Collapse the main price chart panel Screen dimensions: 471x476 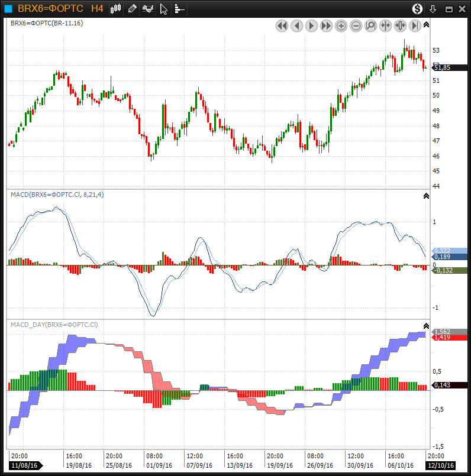[x=426, y=24]
